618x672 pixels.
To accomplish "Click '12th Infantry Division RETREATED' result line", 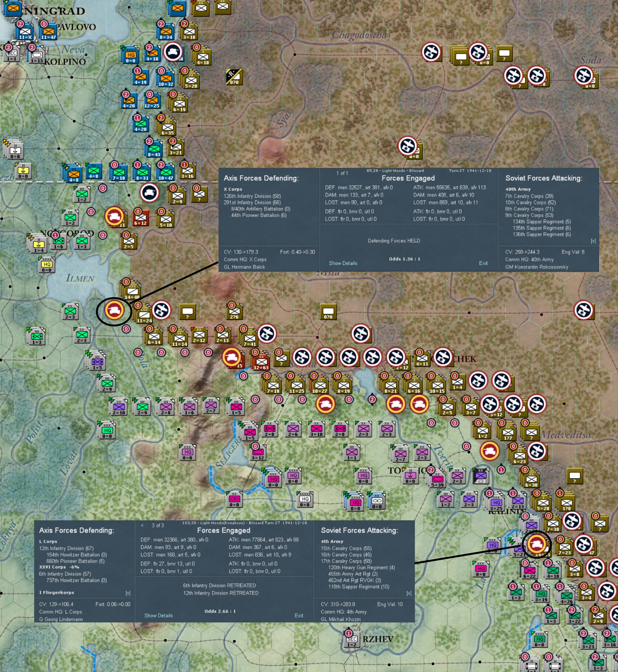I will click(221, 593).
